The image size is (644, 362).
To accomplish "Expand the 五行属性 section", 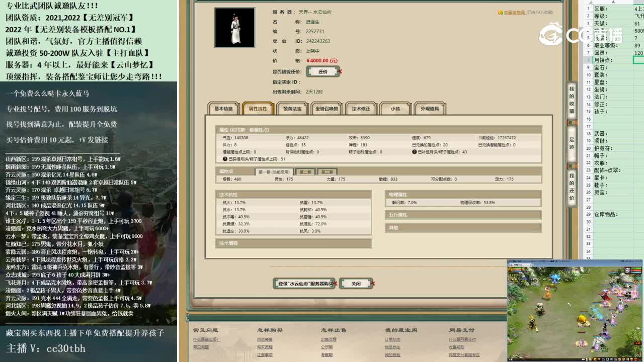I will point(397,215).
